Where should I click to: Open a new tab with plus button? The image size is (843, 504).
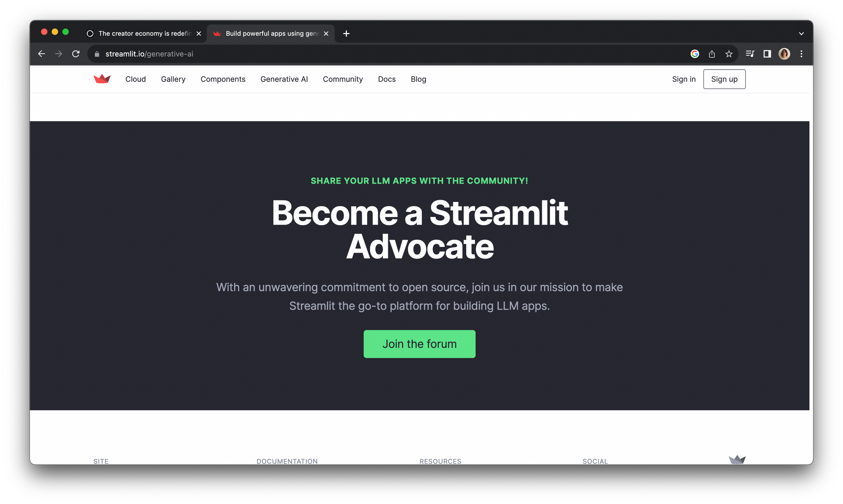(346, 34)
